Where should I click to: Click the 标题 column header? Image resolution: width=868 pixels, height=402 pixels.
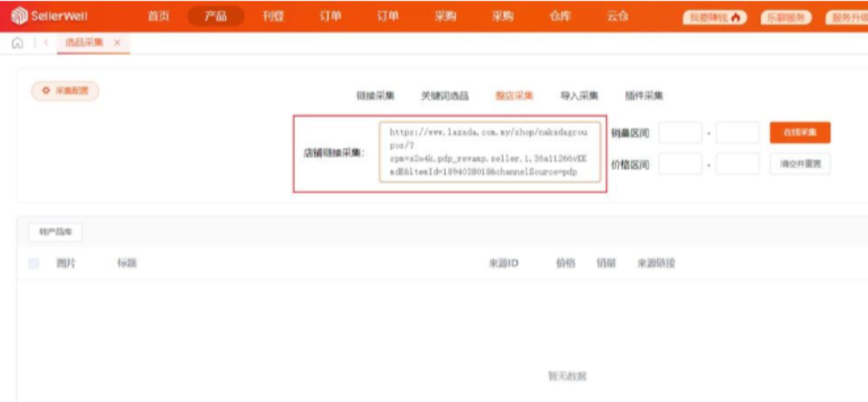click(x=127, y=264)
